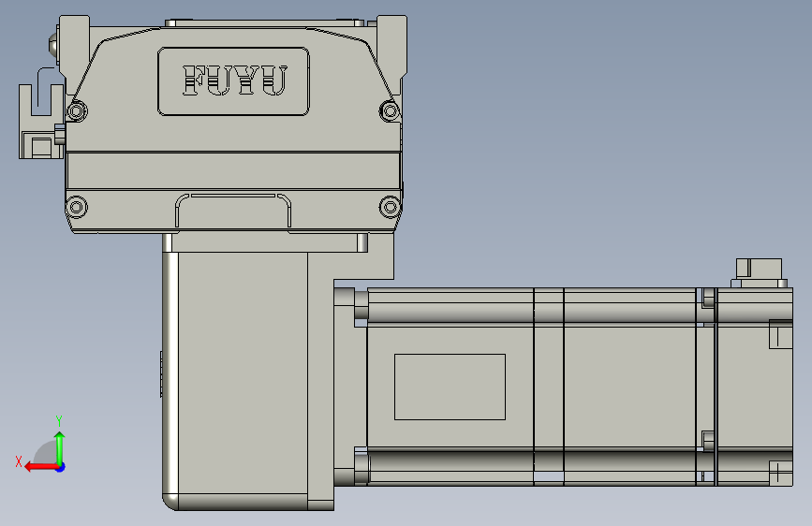
Task: Select the lower-left screw on the housing
Action: click(77, 207)
